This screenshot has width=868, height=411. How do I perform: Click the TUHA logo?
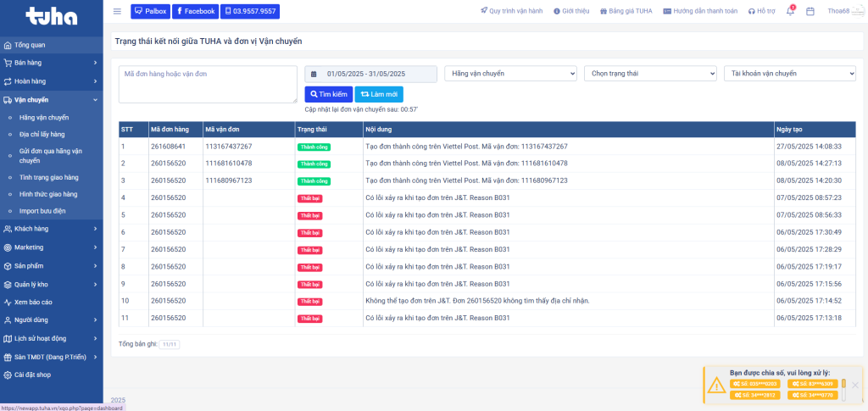[x=51, y=16]
